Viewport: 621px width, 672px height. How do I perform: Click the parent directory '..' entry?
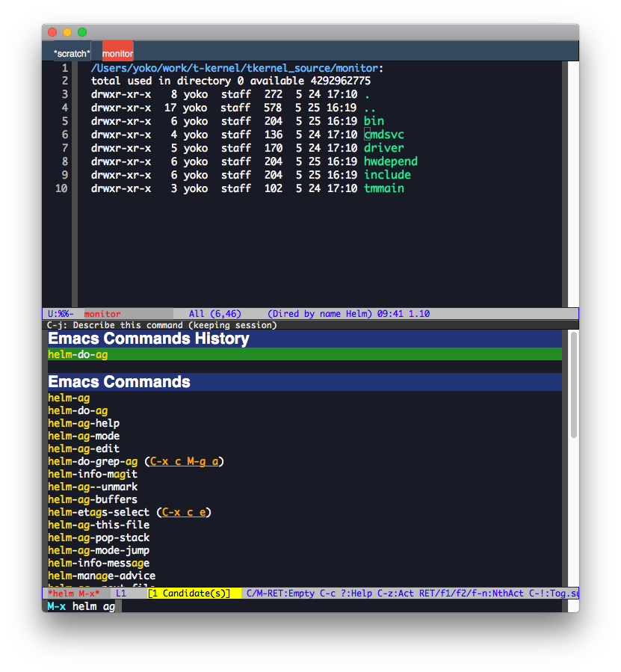(370, 108)
